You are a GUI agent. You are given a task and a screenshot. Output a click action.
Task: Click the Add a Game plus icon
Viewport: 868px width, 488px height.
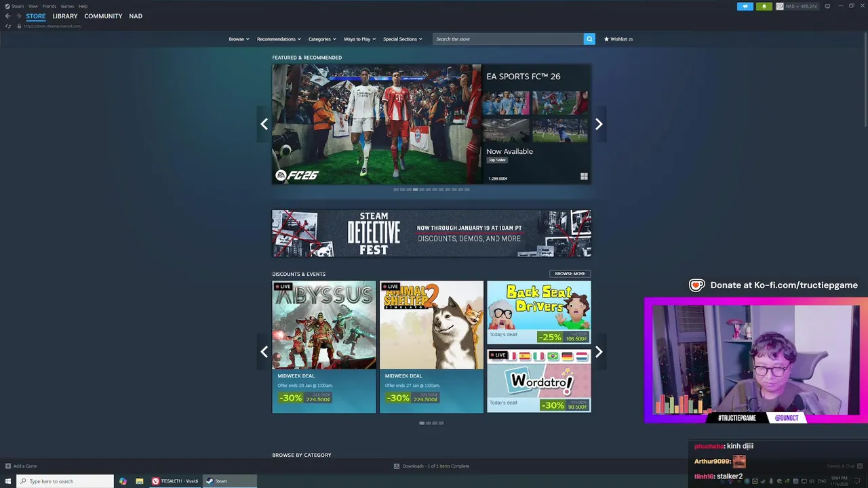point(8,466)
